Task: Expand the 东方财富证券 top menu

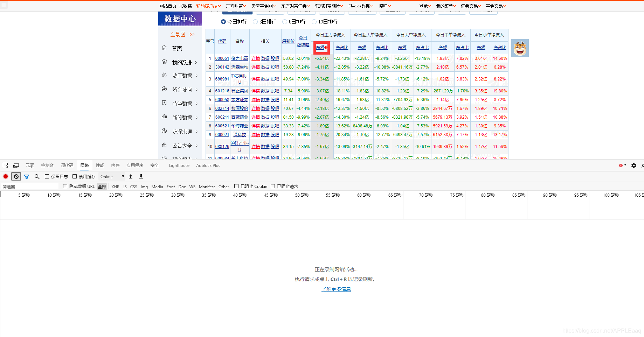Action: (x=295, y=6)
